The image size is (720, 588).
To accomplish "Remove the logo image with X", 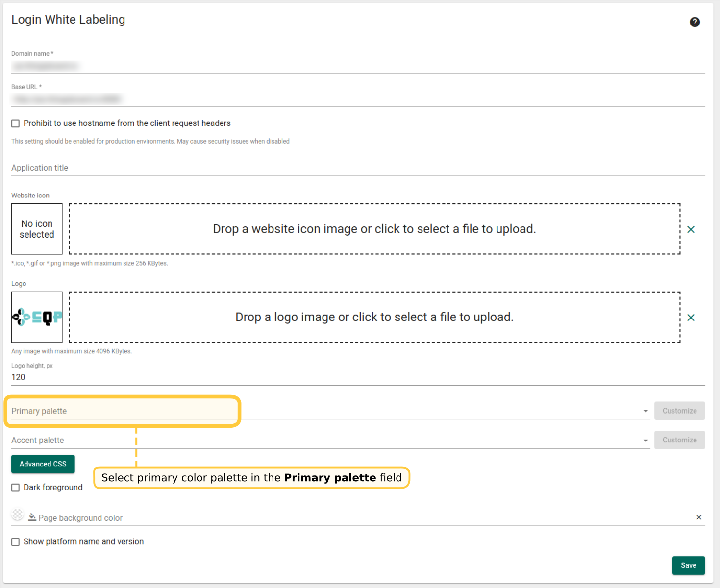I will click(x=691, y=318).
